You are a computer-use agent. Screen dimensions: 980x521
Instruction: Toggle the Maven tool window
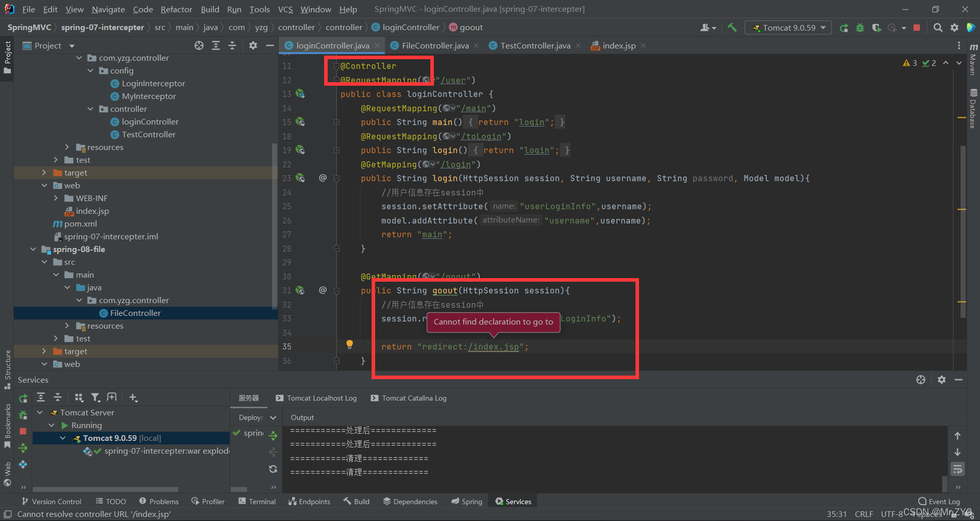973,60
